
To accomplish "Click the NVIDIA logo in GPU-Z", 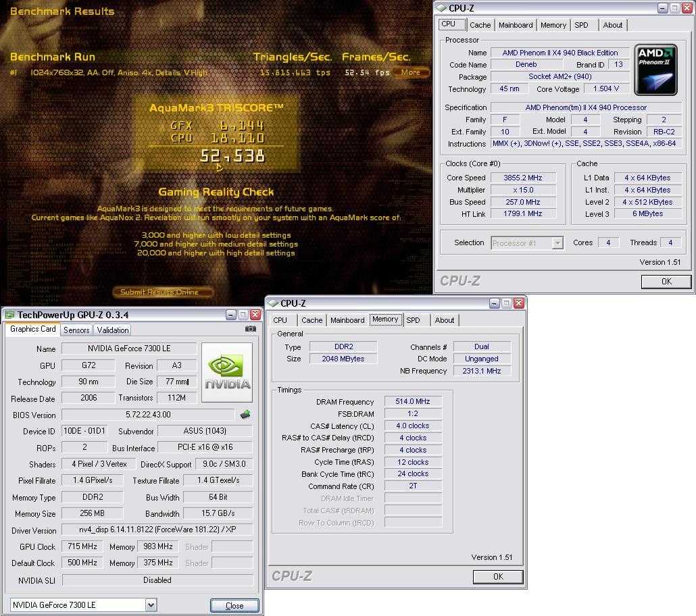I will (x=227, y=372).
